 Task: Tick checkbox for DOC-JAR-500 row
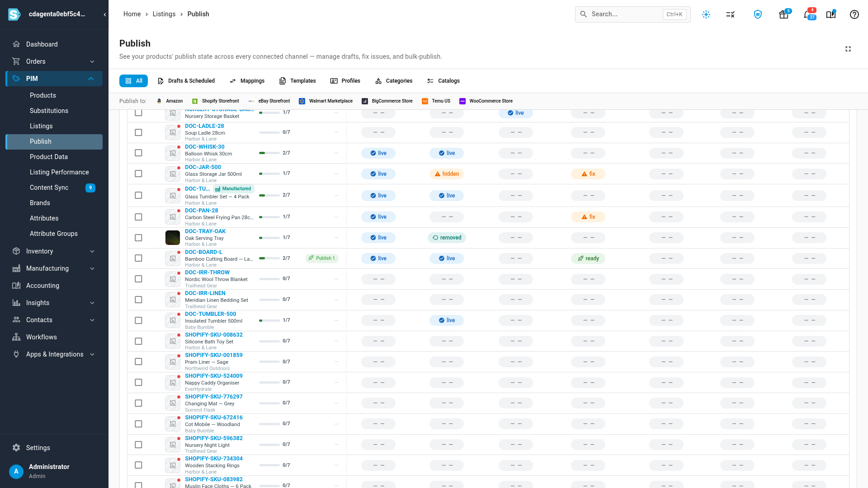tap(138, 174)
